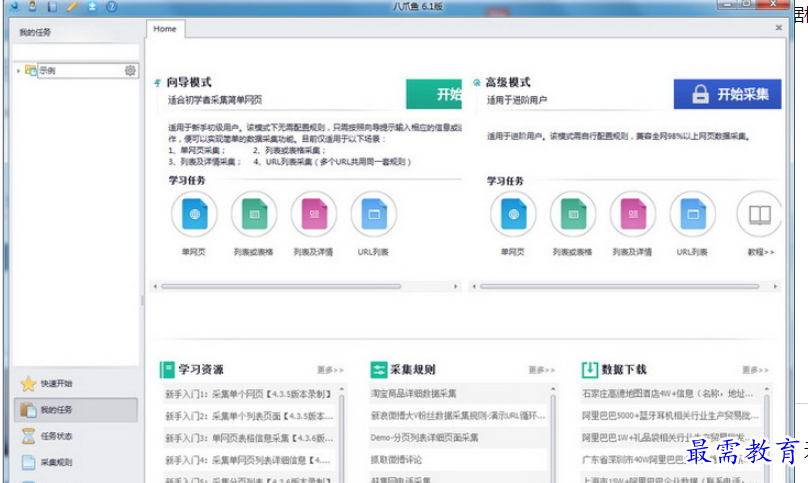Click the search box under 我的任务 header

(76, 53)
